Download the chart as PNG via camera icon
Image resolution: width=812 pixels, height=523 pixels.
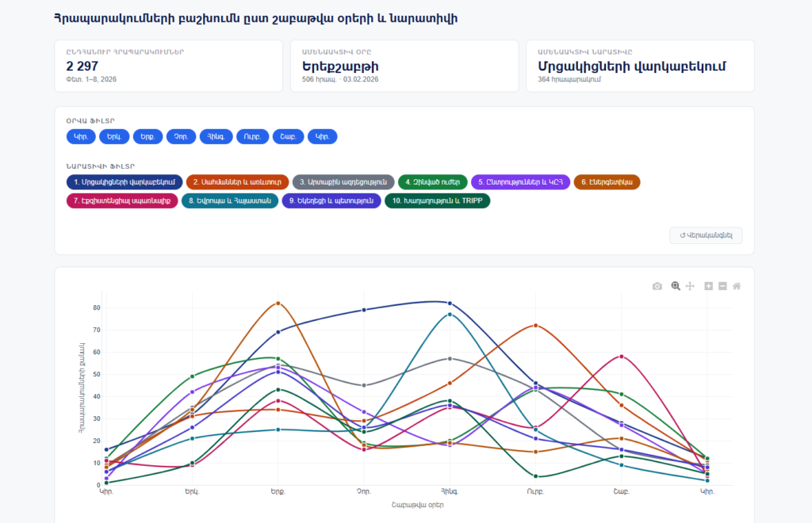click(x=657, y=286)
